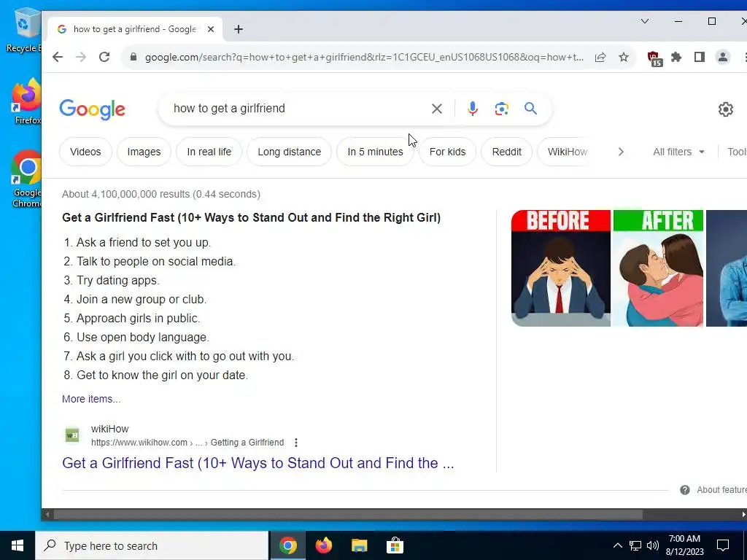Click About featured snippets help icon
This screenshot has height=560, width=747.
pos(685,490)
